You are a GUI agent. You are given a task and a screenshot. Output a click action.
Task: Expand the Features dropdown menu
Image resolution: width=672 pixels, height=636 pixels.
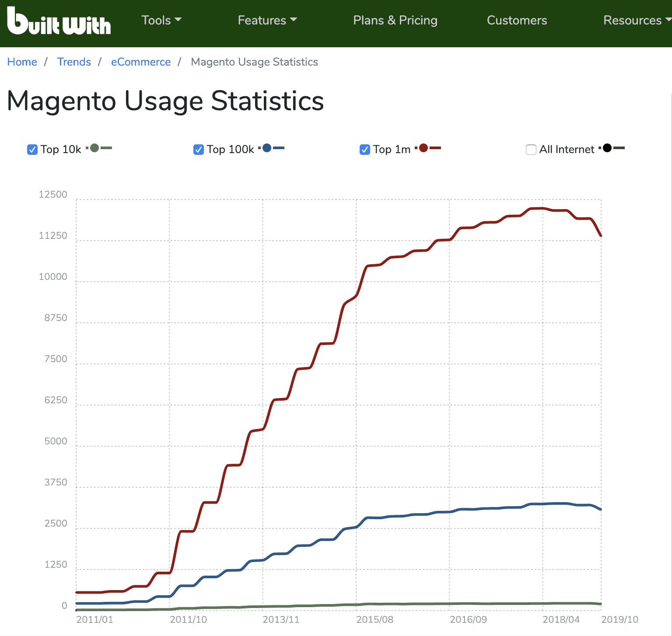click(267, 20)
